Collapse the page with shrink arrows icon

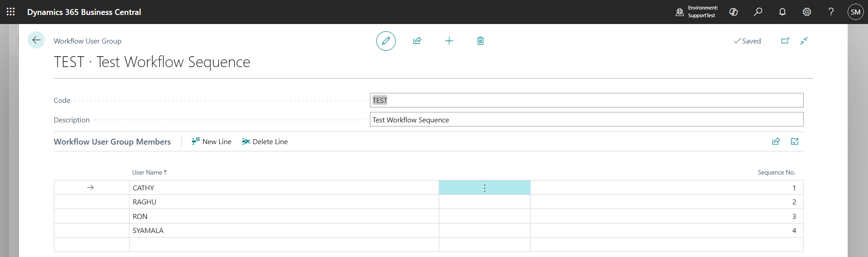804,41
